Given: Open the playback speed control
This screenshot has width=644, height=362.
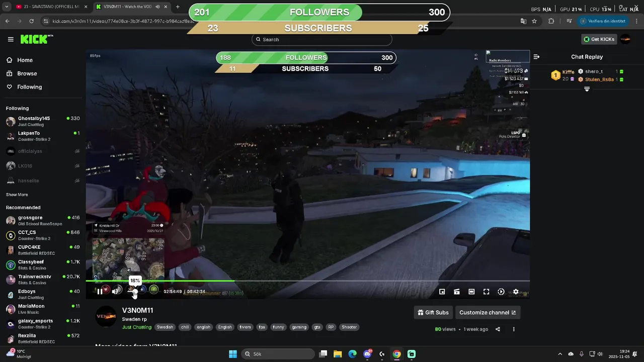Looking at the screenshot, I should pos(501,292).
